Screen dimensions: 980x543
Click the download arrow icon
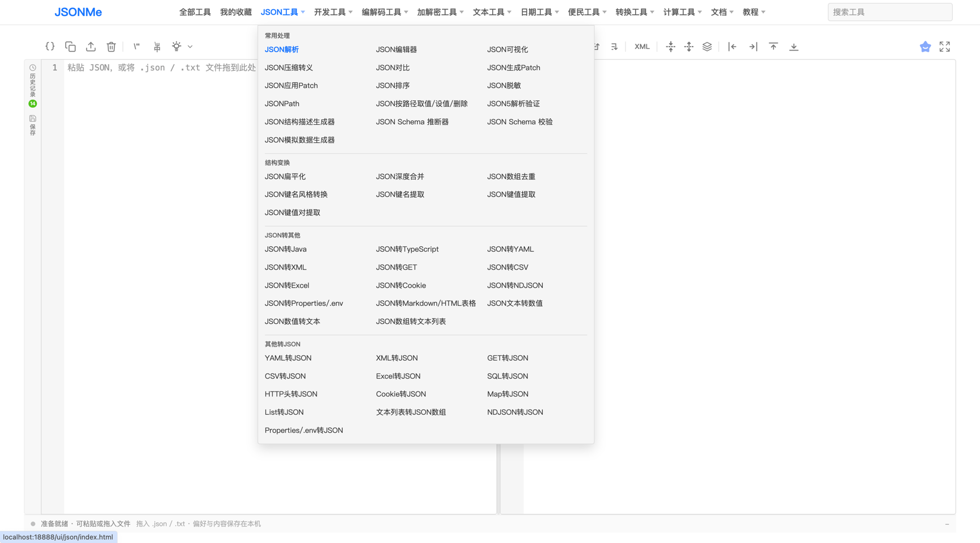(794, 47)
